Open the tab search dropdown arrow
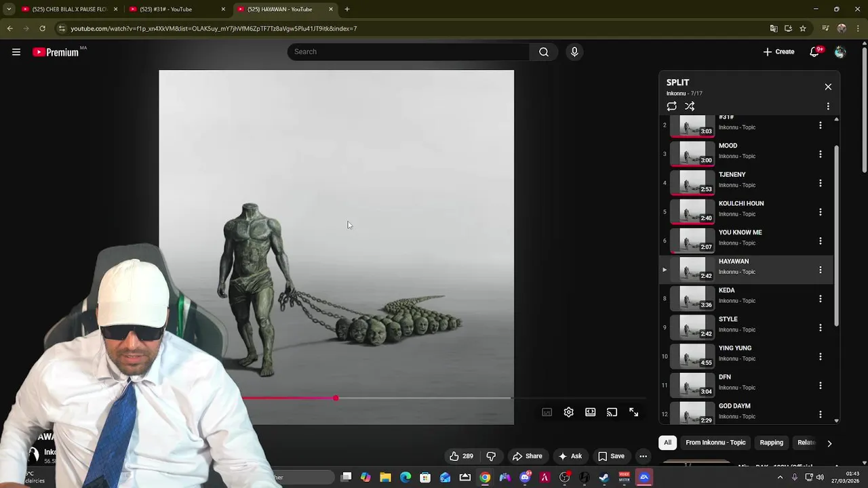 9,9
